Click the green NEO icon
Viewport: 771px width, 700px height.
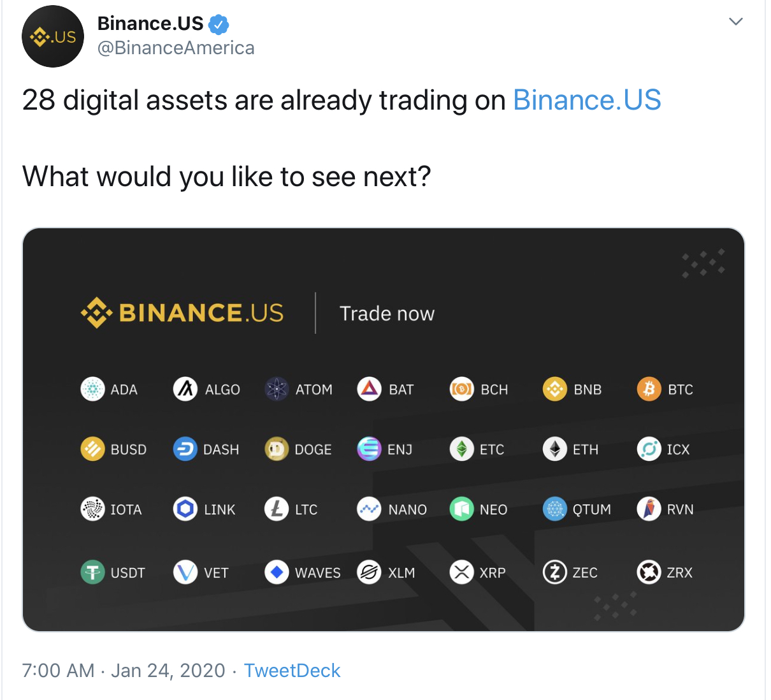coord(462,509)
